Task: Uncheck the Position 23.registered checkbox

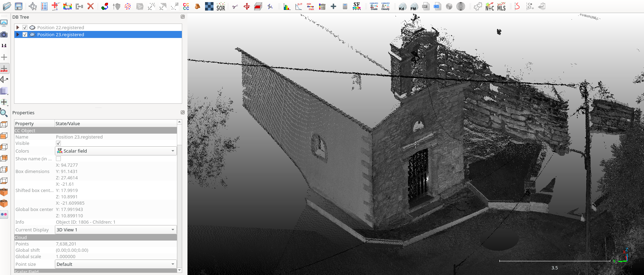Action: pos(25,34)
